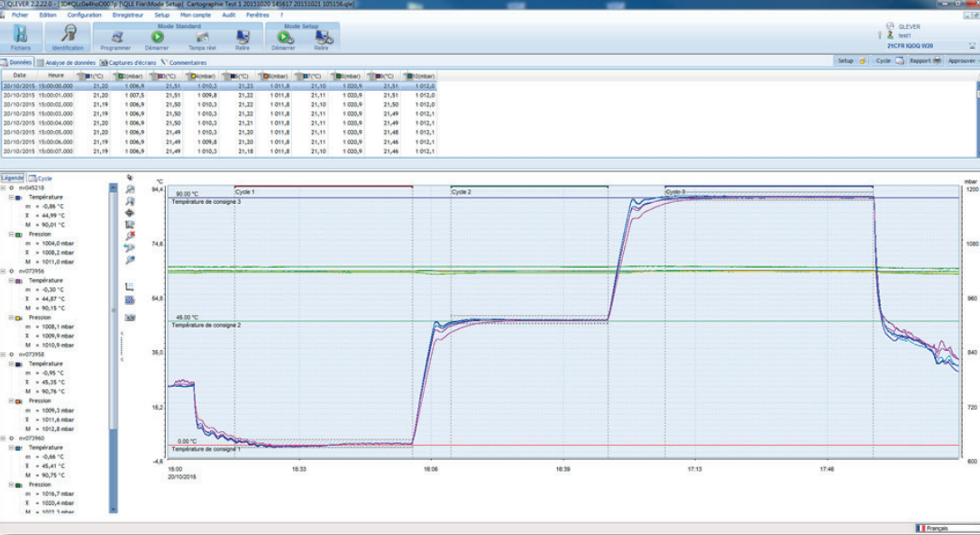The width and height of the screenshot is (980, 535).
Task: Open the Temps réel live view
Action: coord(203,39)
